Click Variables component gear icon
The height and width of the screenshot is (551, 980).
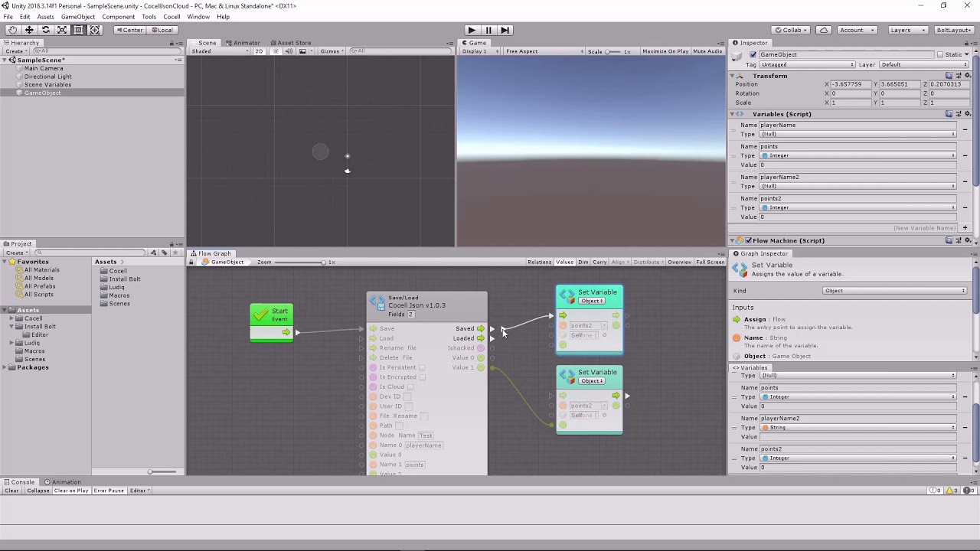tap(967, 114)
